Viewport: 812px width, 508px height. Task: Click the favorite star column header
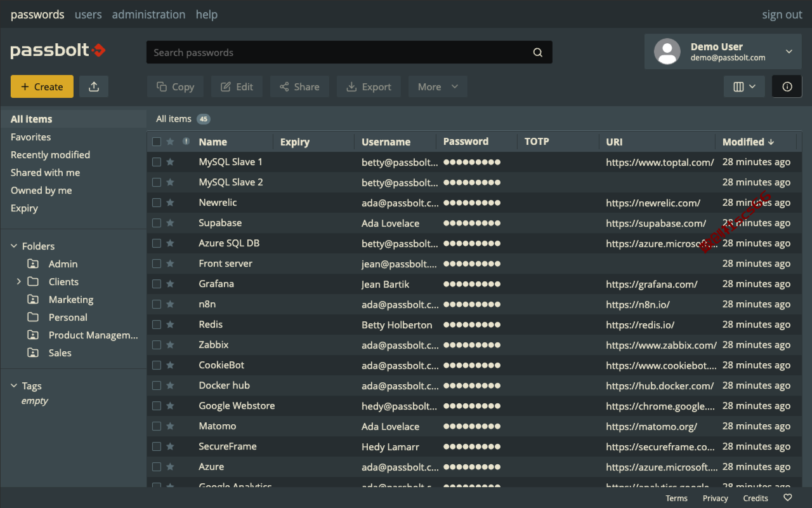point(170,142)
